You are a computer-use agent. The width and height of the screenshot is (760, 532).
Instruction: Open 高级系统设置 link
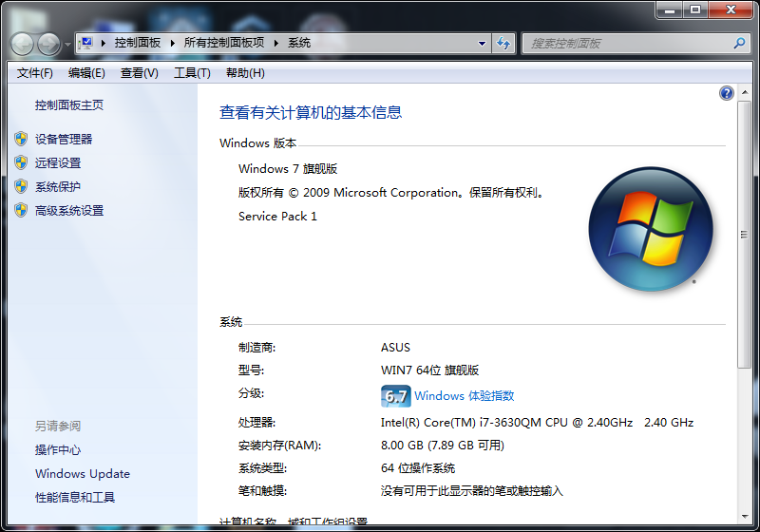point(69,211)
